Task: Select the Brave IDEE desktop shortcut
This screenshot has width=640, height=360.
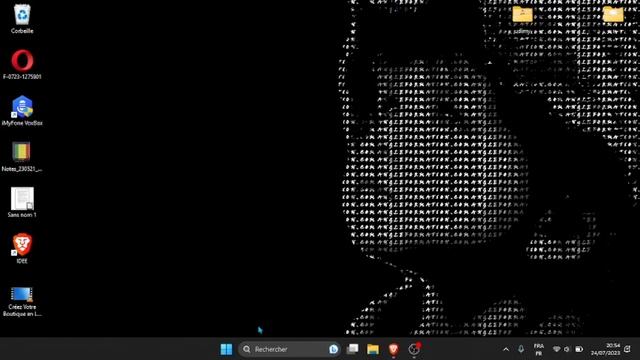Action: [x=22, y=248]
